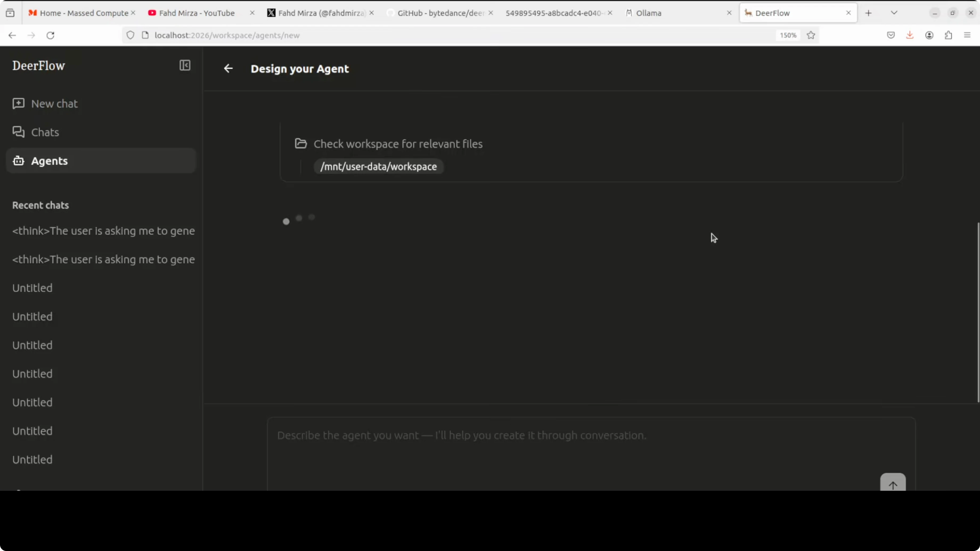This screenshot has height=551, width=980.
Task: Click the folder icon beside Check workspace
Action: pyautogui.click(x=301, y=144)
